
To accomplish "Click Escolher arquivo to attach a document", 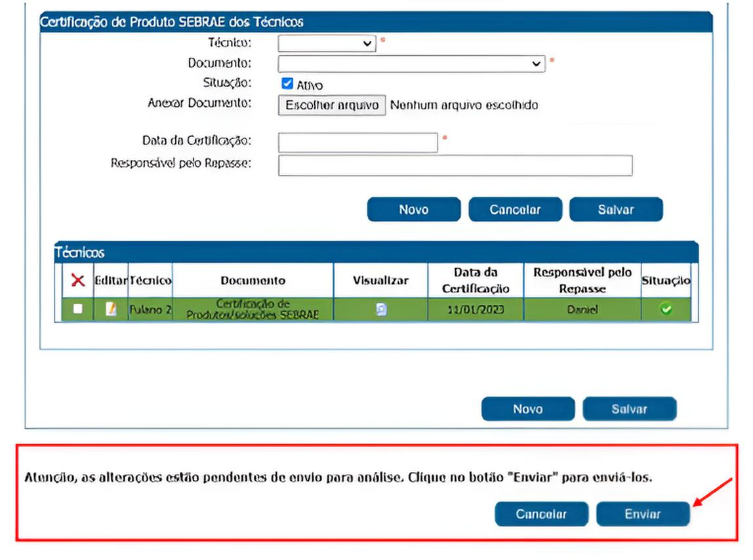I will click(x=332, y=105).
